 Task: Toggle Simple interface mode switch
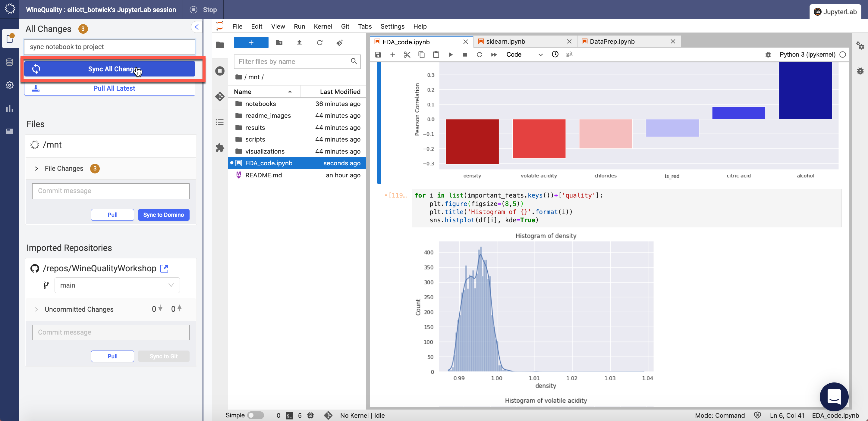coord(255,415)
